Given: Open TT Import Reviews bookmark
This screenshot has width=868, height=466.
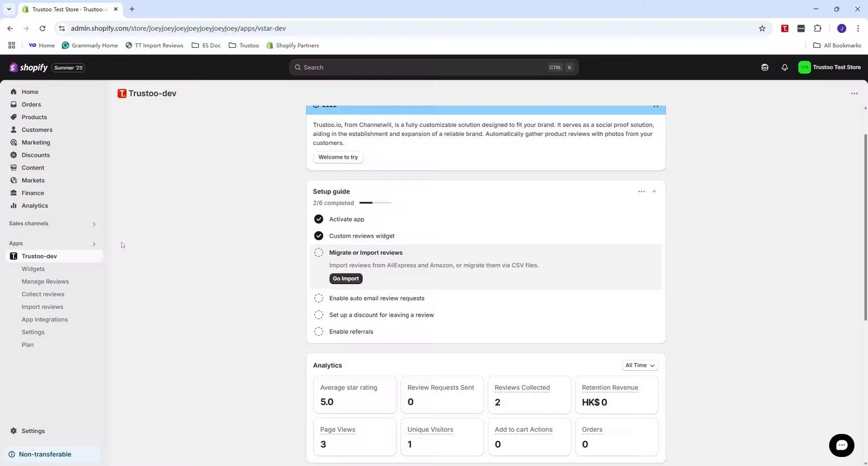Looking at the screenshot, I should [154, 45].
